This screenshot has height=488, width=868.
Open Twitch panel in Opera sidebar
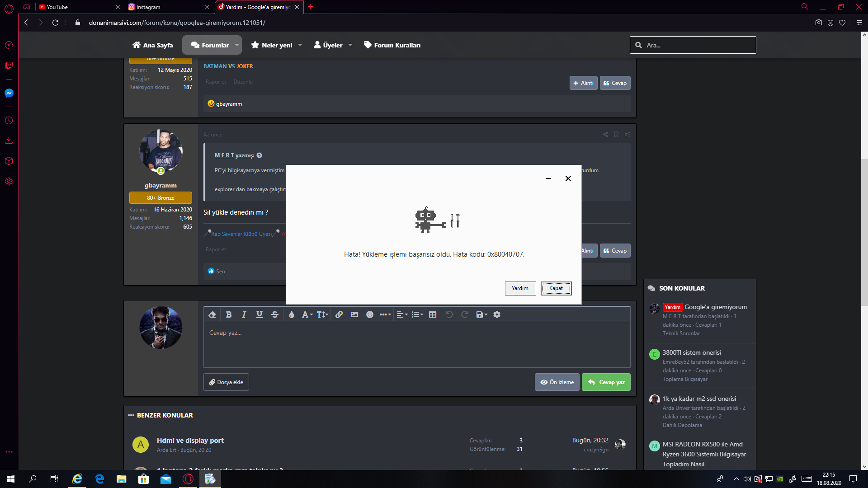(9, 66)
